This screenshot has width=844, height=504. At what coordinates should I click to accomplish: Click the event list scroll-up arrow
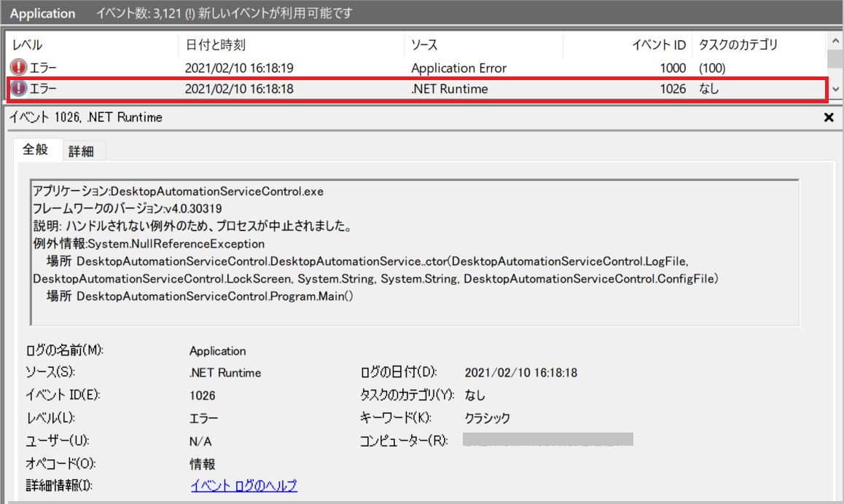835,41
